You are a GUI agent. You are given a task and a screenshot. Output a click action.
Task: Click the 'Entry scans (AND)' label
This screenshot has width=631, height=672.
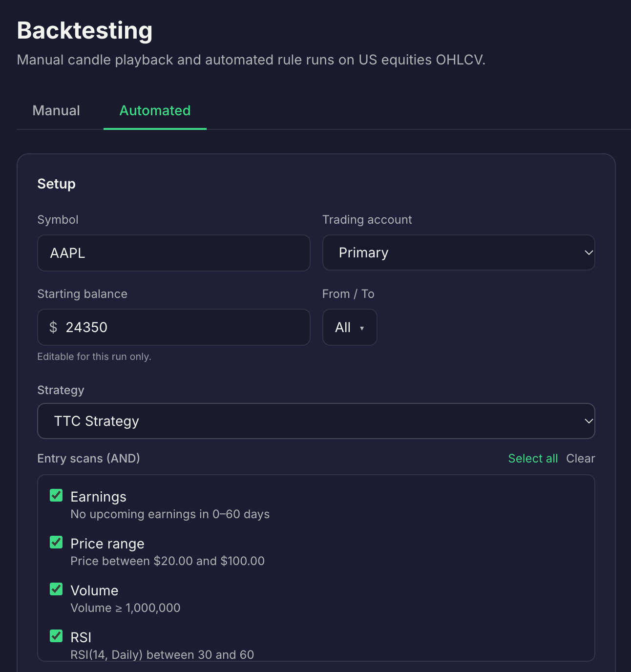tap(89, 459)
